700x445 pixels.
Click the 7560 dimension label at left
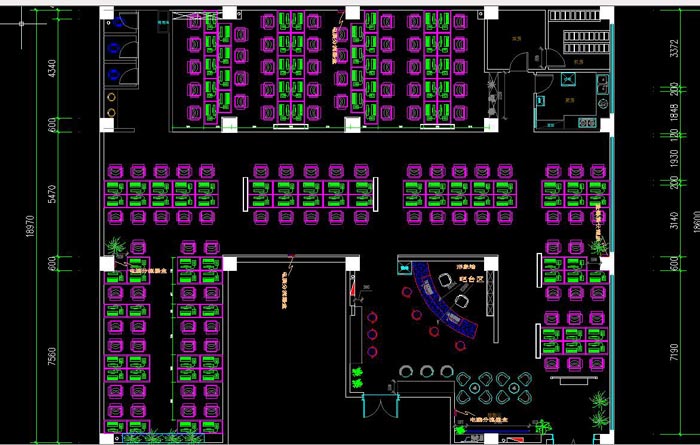pyautogui.click(x=52, y=356)
